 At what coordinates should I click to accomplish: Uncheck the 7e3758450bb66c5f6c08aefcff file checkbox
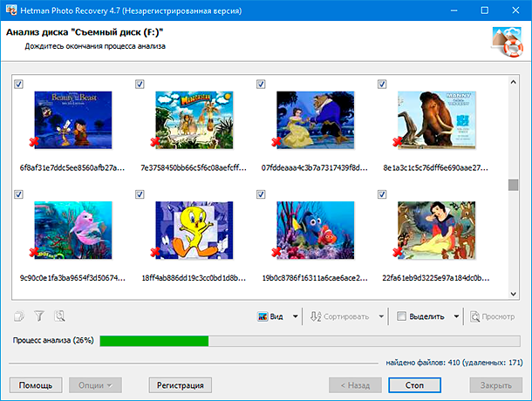[x=140, y=84]
